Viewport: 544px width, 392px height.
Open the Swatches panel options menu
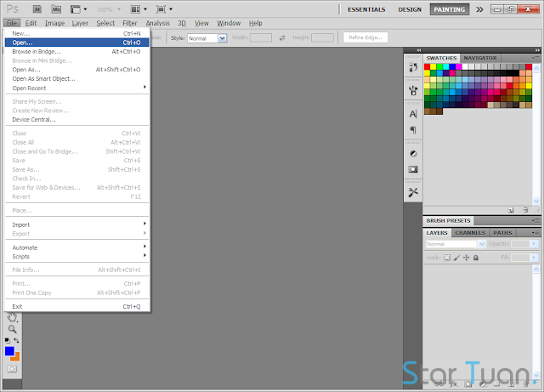(535, 58)
